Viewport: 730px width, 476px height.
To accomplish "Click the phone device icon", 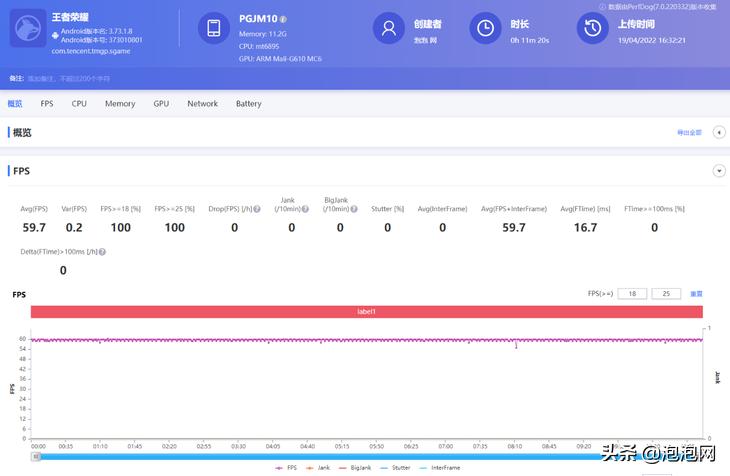I will (215, 29).
